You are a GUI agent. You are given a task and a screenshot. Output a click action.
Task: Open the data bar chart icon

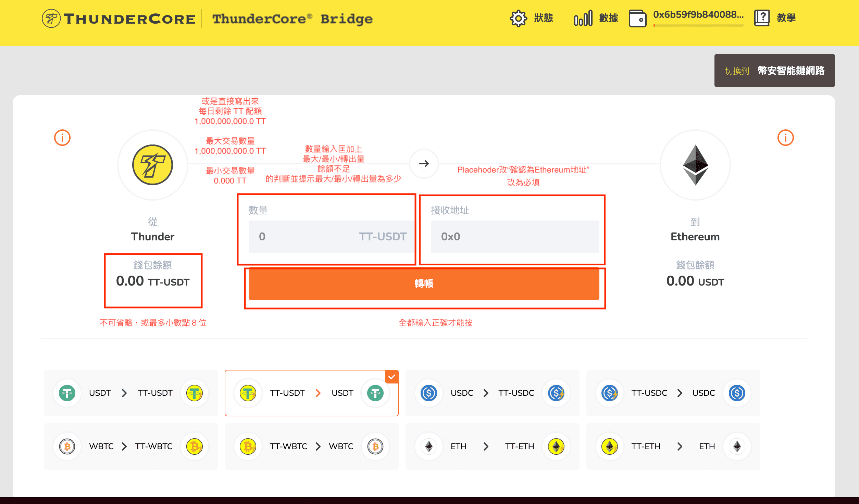583,18
